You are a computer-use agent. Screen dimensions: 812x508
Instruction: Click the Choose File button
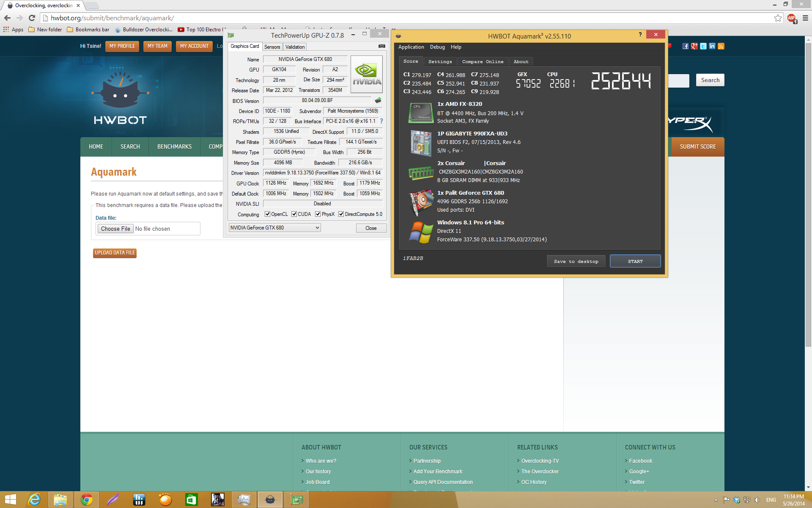pyautogui.click(x=115, y=229)
